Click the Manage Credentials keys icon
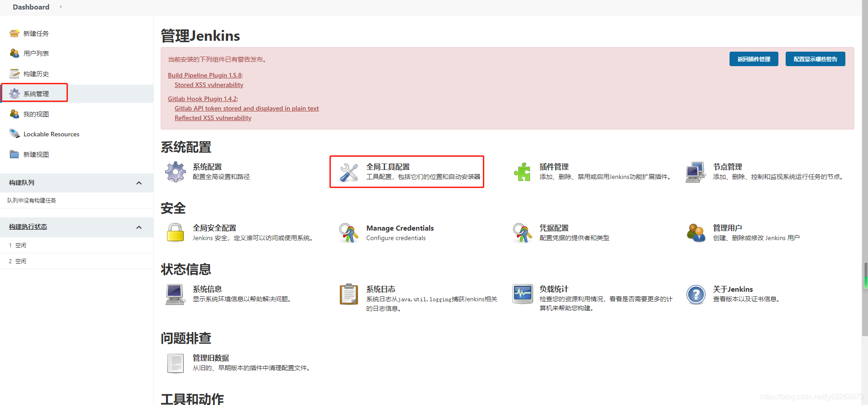 pyautogui.click(x=349, y=233)
